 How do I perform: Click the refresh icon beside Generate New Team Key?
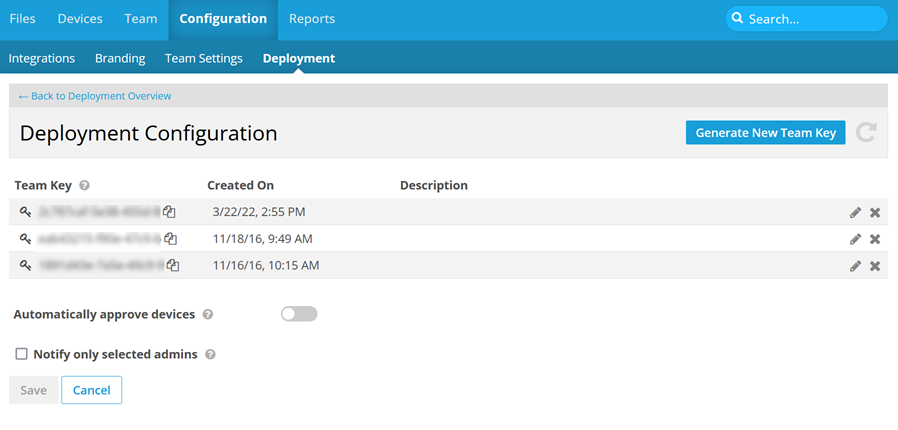point(866,133)
